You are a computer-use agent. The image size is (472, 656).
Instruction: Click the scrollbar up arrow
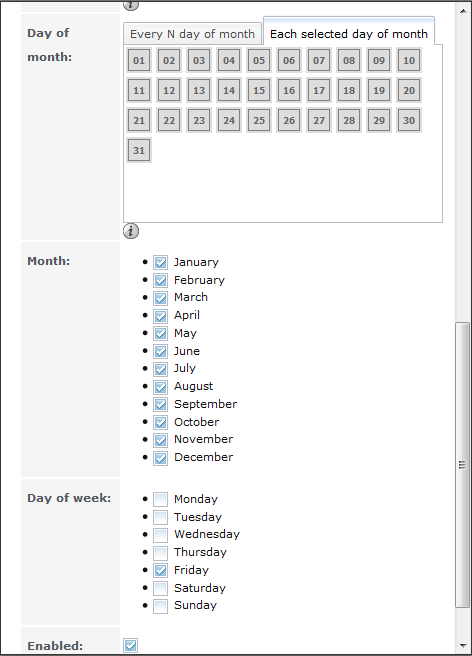coord(462,11)
